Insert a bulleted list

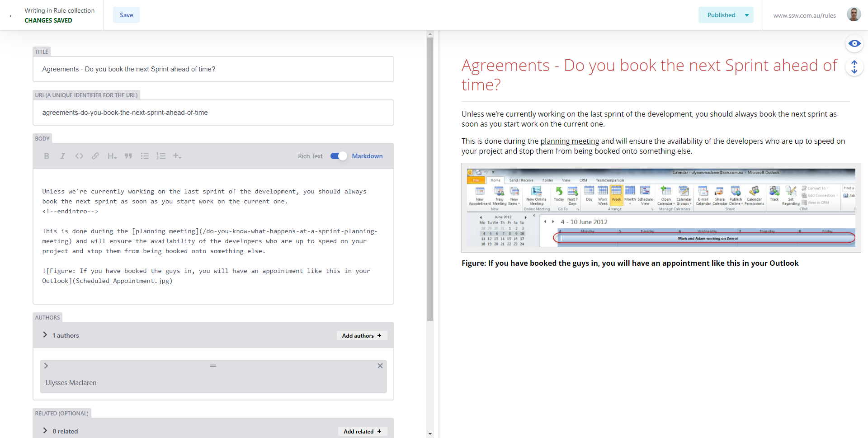point(145,156)
